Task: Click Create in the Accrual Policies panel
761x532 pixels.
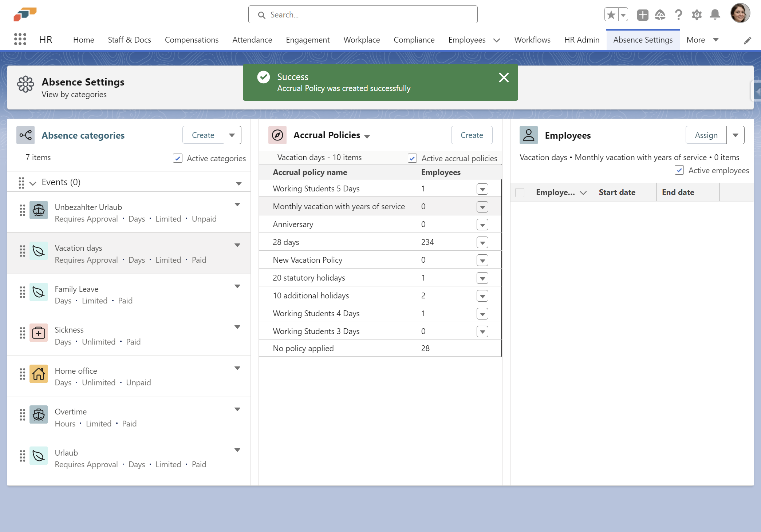Action: point(472,135)
